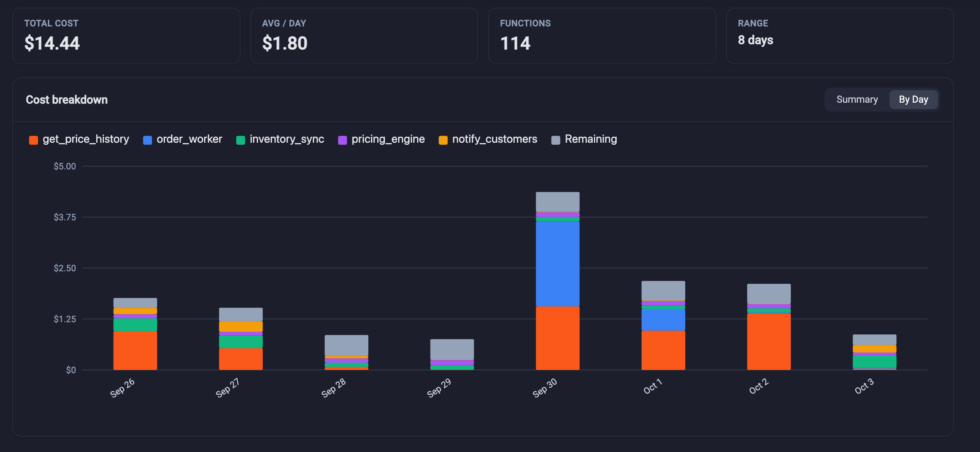Select the By Day view tab
Viewport: 980px width, 452px height.
[913, 99]
